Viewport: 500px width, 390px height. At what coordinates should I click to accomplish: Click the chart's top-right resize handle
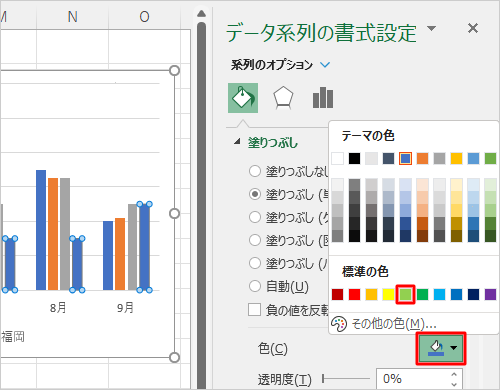click(x=174, y=70)
